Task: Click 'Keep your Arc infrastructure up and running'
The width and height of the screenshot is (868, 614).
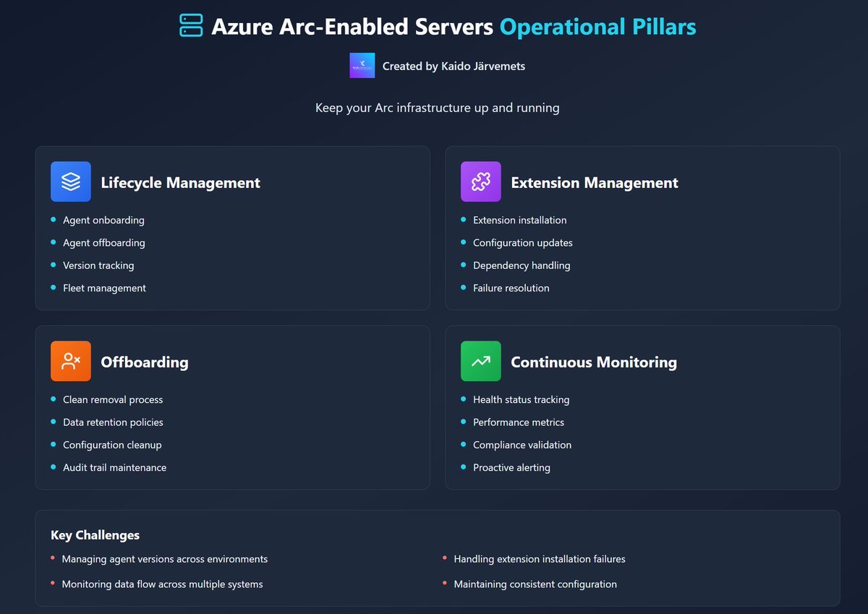Action: tap(438, 108)
